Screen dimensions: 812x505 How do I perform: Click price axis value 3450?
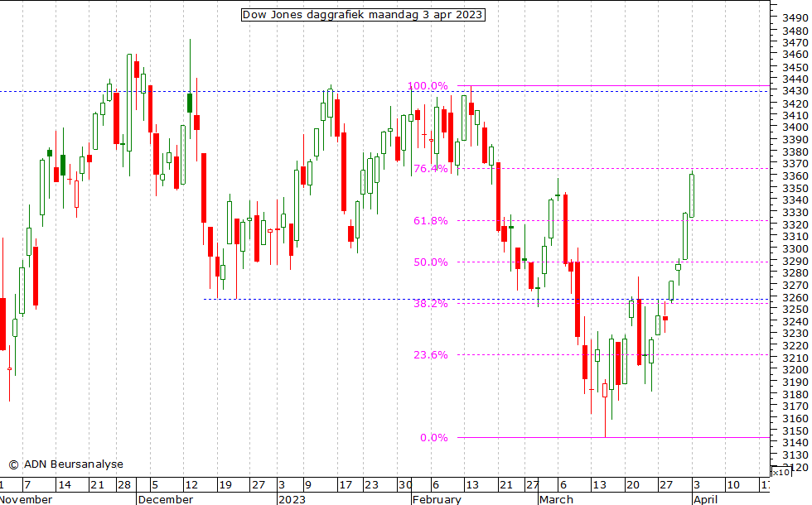(x=795, y=67)
